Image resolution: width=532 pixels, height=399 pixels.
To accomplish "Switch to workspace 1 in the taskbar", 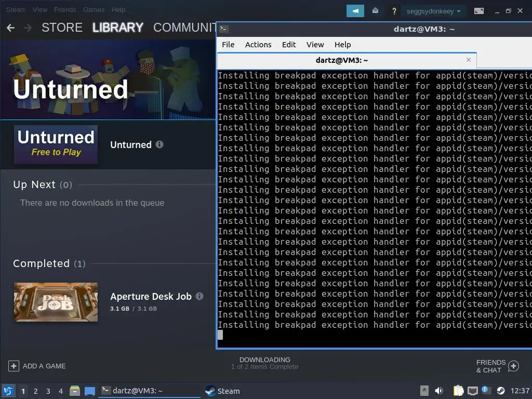I will (23, 391).
